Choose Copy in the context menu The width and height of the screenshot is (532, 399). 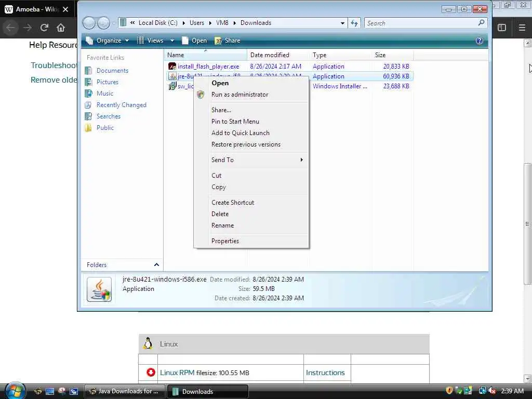point(251,187)
